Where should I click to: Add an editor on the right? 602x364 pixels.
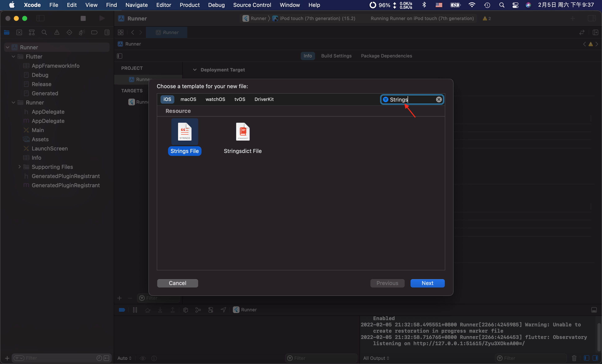pyautogui.click(x=595, y=32)
